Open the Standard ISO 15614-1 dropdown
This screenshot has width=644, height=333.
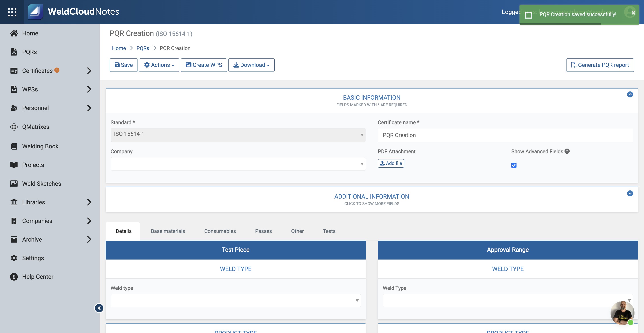click(x=238, y=135)
